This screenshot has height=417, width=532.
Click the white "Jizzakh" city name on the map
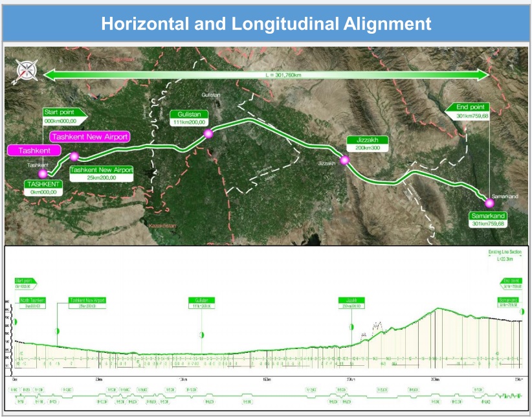[326, 163]
